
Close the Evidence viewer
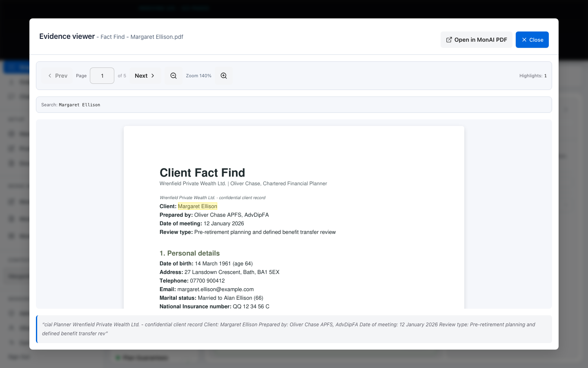point(532,40)
